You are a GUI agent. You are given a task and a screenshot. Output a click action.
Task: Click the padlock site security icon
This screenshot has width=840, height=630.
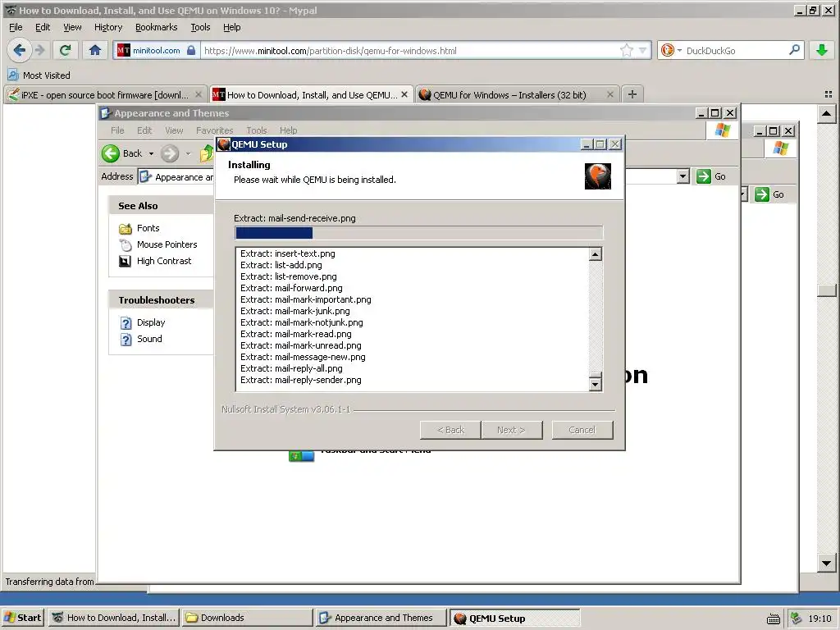pos(191,50)
